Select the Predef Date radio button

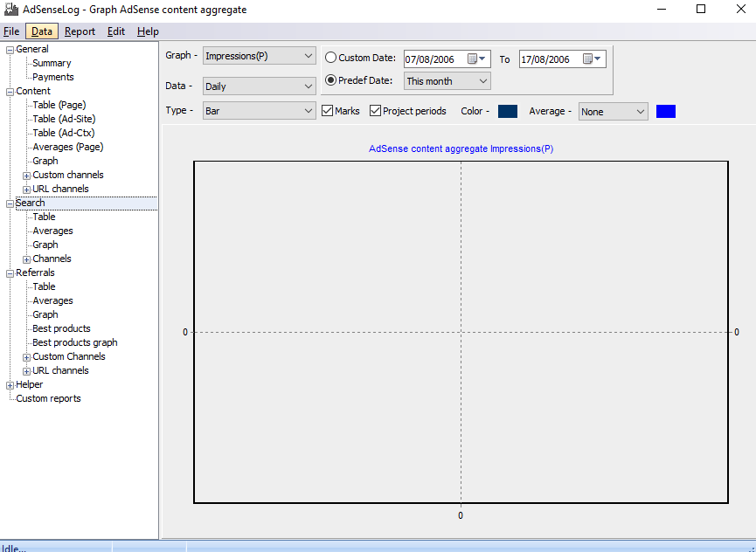point(330,80)
